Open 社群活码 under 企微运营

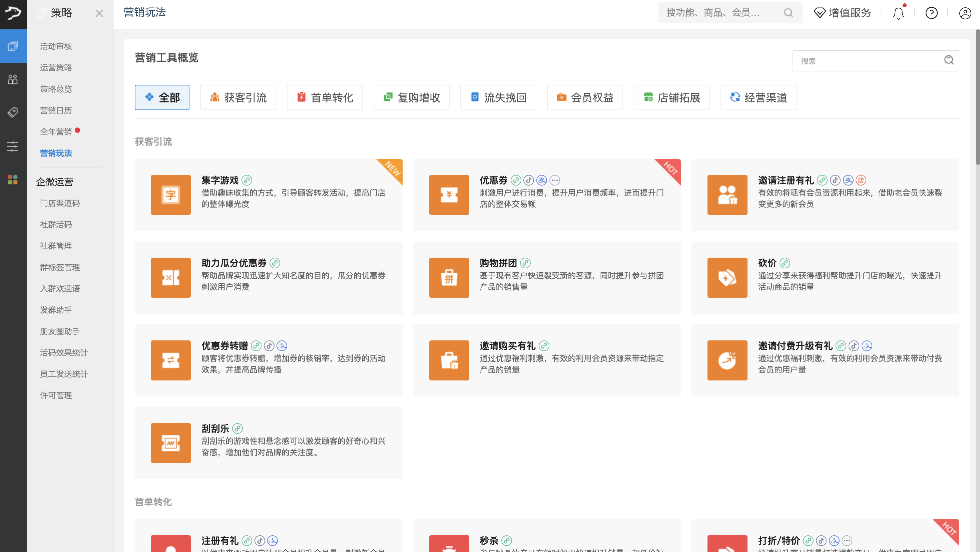(x=56, y=225)
